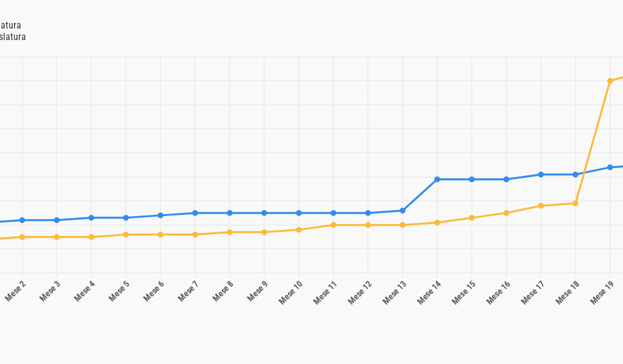Image resolution: width=623 pixels, height=364 pixels.
Task: Click the orange data point at Mese 8
Action: tap(230, 232)
